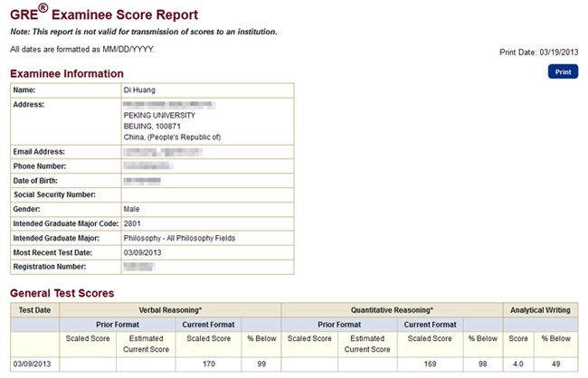
Task: Click the 'Address:' row label
Action: point(29,105)
